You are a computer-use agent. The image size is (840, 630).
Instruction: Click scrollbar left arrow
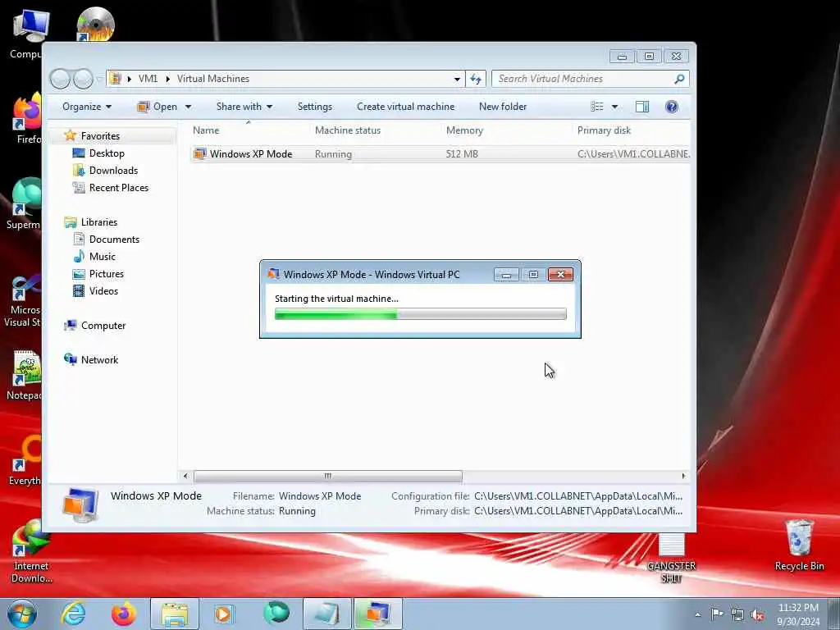coord(185,476)
